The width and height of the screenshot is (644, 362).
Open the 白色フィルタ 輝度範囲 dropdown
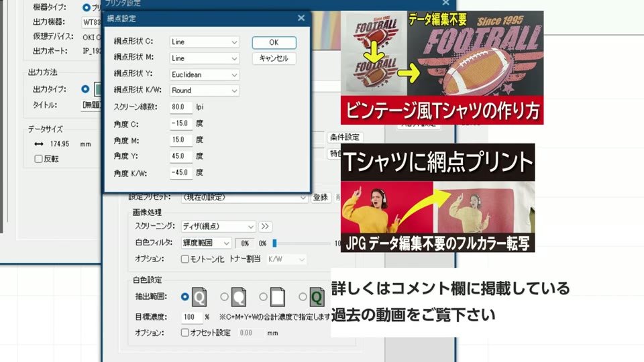[x=206, y=243]
